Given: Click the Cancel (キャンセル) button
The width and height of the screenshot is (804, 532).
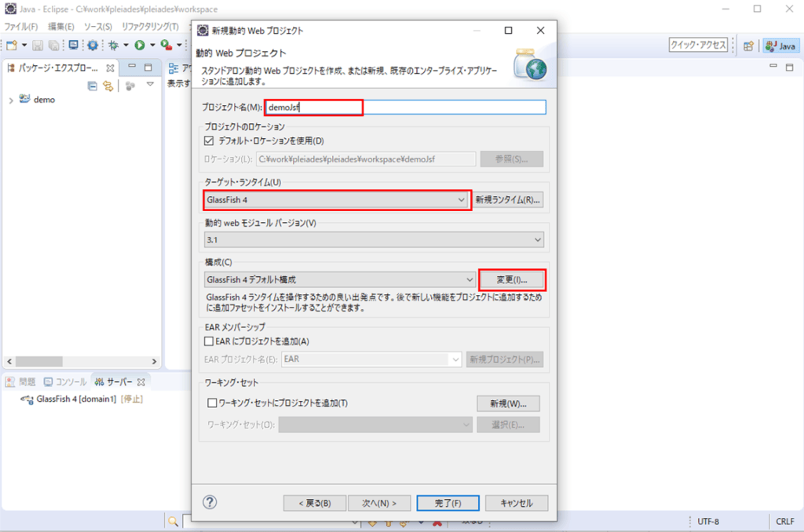Looking at the screenshot, I should click(517, 503).
